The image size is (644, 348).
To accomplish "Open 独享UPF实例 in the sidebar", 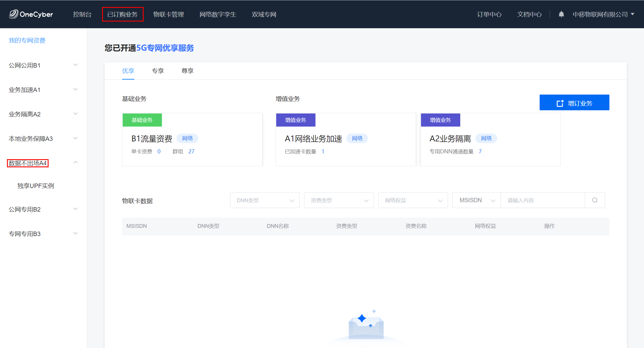I will pos(35,186).
